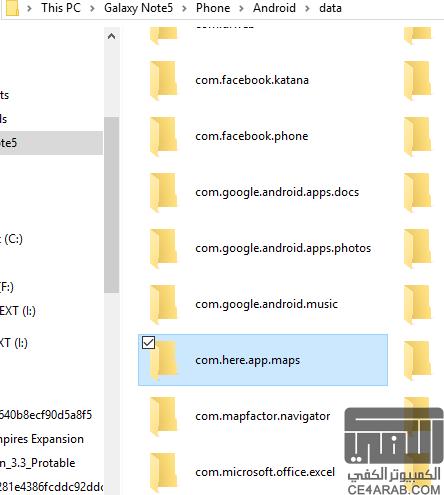
Task: Select the com.facebook.phone name
Action: (252, 136)
